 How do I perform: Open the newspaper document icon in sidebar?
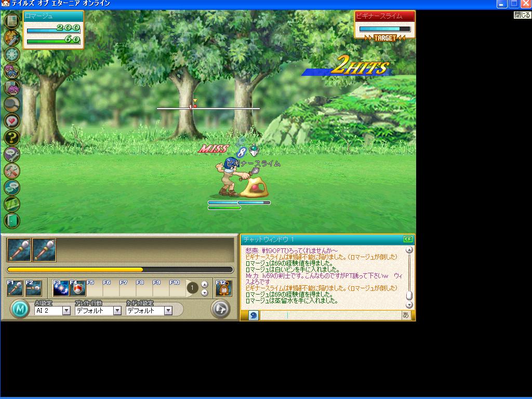click(12, 21)
